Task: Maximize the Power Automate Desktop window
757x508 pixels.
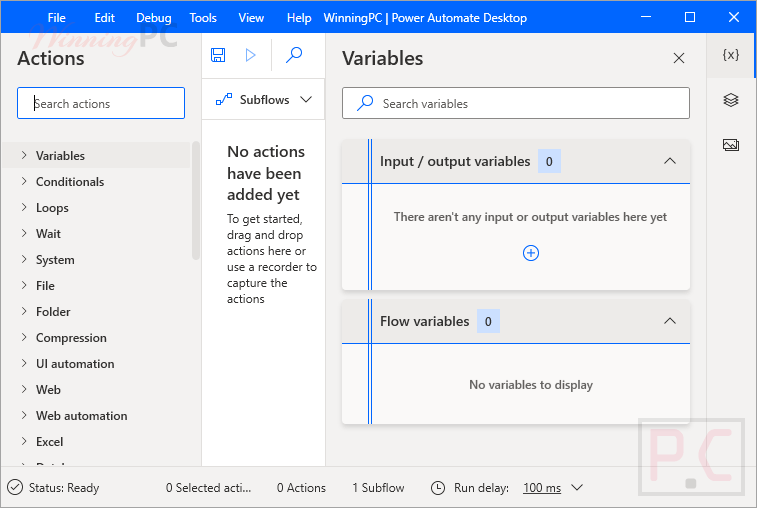Action: [x=690, y=17]
